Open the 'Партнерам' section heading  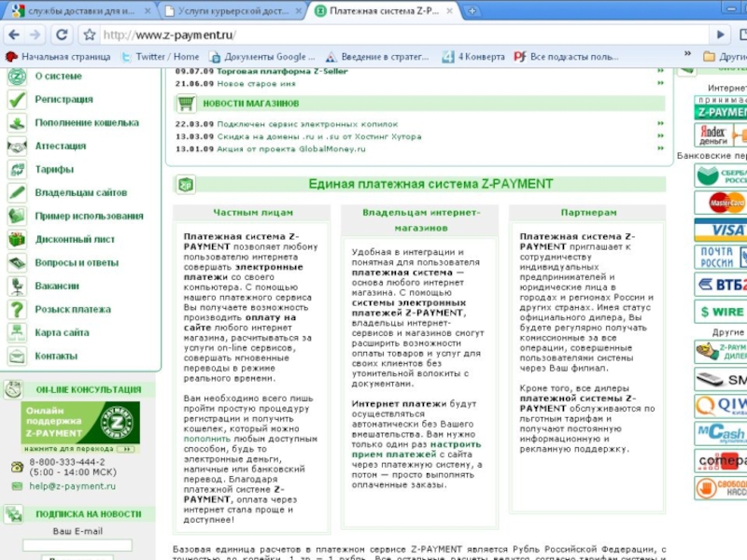(x=589, y=213)
